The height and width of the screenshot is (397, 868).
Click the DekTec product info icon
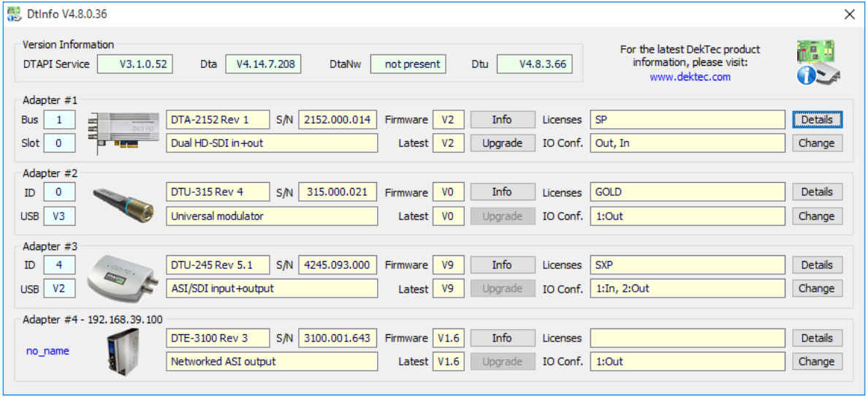point(818,63)
